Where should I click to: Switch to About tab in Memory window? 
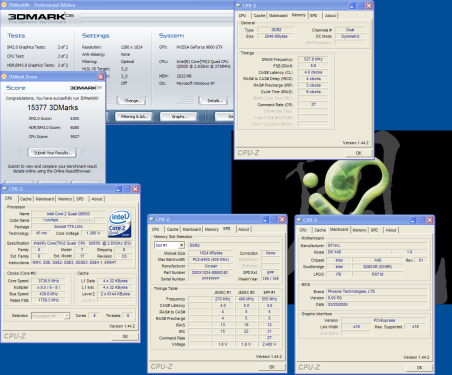(x=330, y=15)
